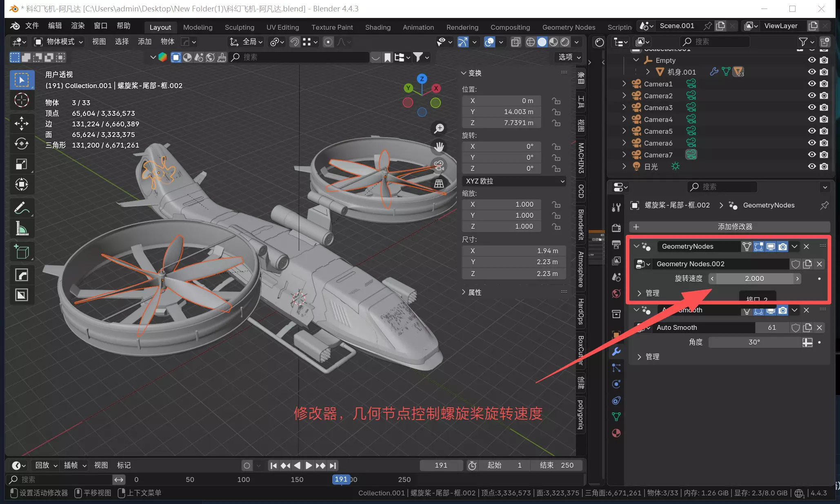Open the 文件 menu

(x=32, y=26)
